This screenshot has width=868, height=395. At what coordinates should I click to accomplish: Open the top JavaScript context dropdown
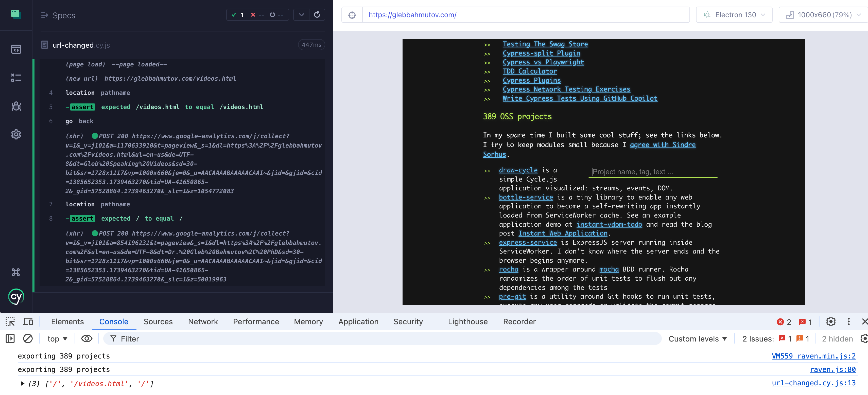pos(57,339)
